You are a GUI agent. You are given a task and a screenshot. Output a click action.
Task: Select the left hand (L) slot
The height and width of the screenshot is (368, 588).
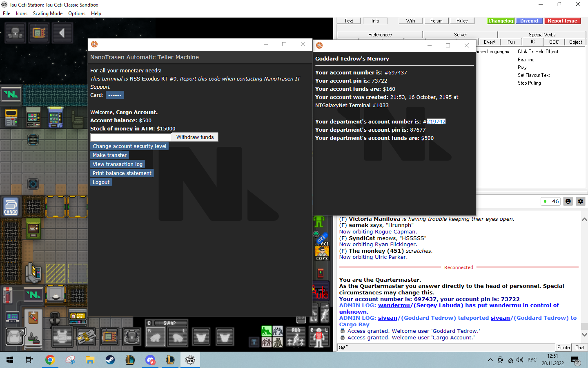coord(178,337)
